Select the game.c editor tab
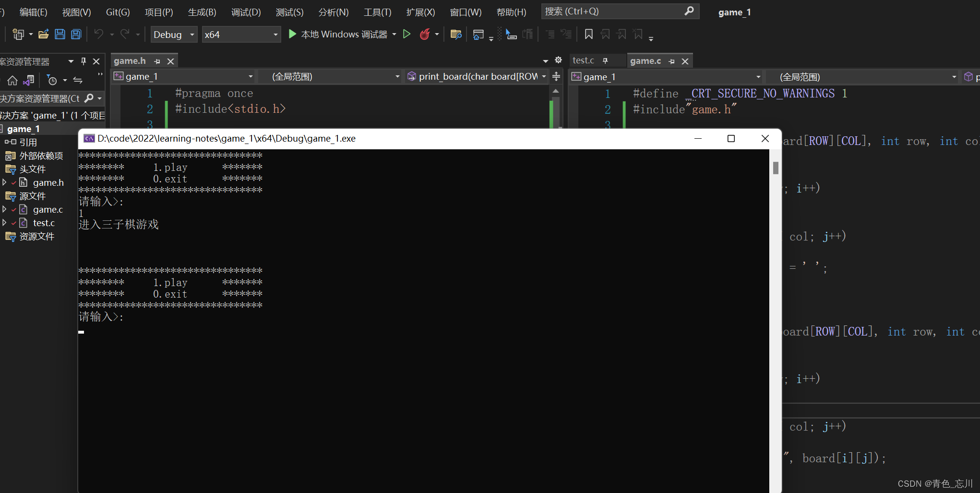The width and height of the screenshot is (980, 493). point(645,61)
